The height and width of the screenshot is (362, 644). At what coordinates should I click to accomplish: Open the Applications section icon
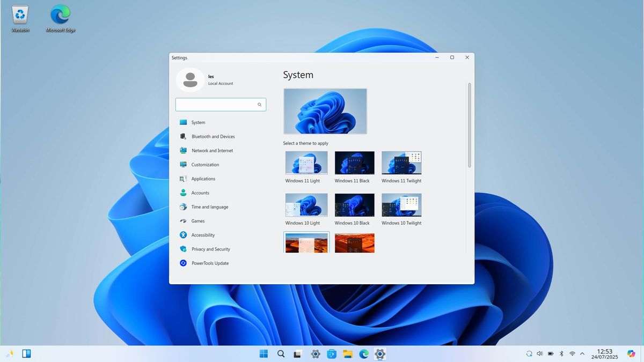pos(183,179)
